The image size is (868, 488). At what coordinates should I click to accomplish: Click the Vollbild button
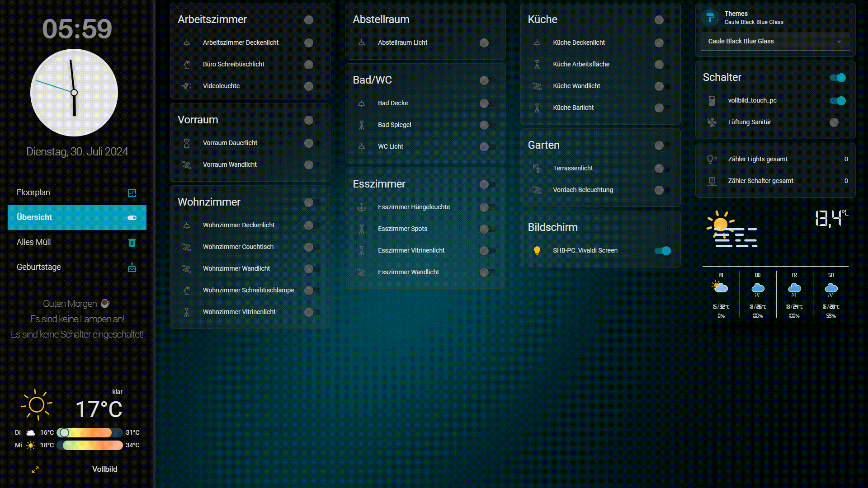click(104, 469)
